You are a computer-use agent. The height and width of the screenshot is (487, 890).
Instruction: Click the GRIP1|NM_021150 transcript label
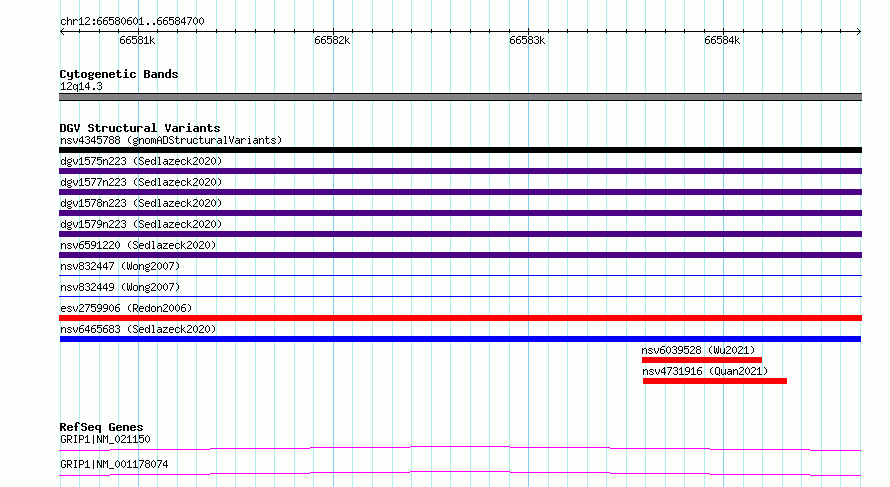pos(105,439)
